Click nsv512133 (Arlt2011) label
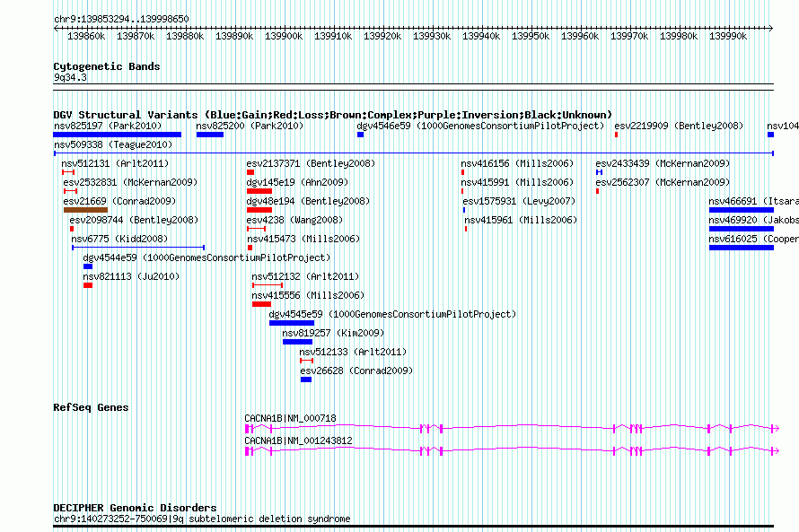Image resolution: width=799 pixels, height=532 pixels. pyautogui.click(x=353, y=352)
